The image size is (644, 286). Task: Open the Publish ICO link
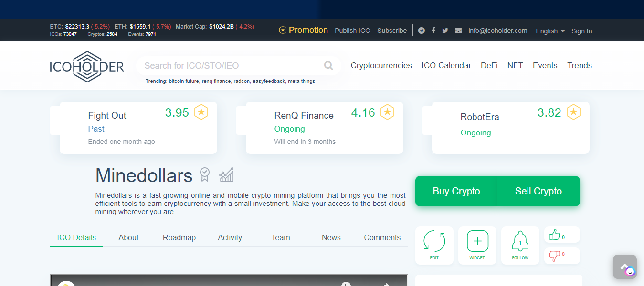(352, 31)
